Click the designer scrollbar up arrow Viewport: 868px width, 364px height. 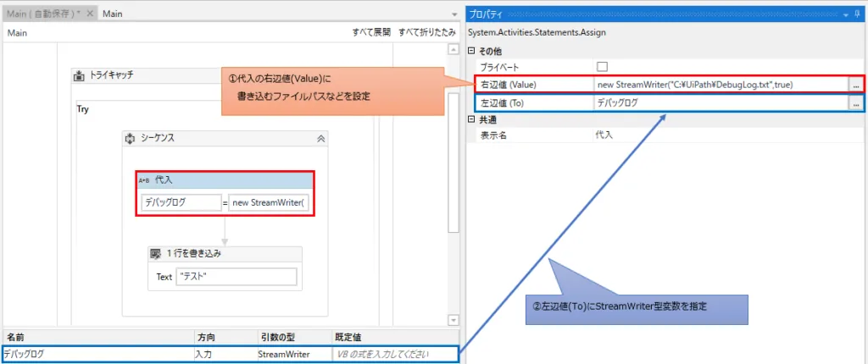(453, 50)
